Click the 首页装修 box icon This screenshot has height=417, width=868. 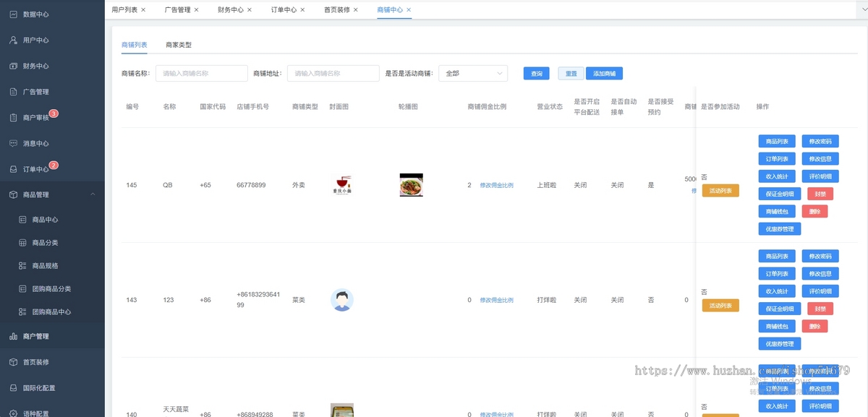[x=13, y=362]
